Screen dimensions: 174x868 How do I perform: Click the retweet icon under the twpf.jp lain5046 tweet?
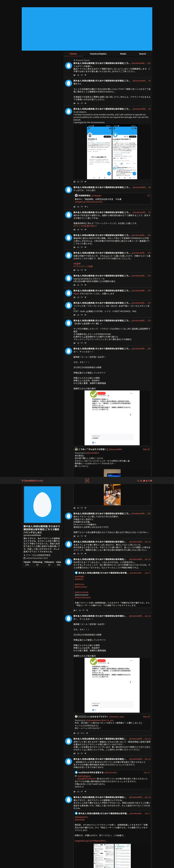point(78,285)
